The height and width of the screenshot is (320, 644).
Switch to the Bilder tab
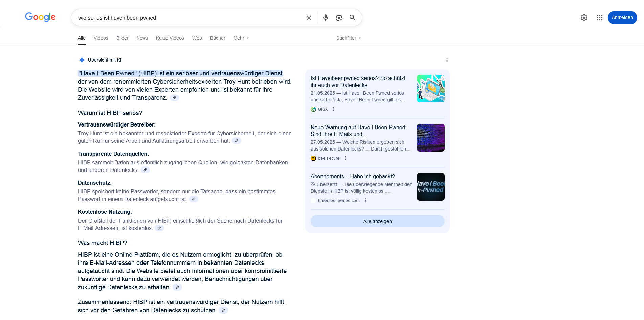[x=122, y=38]
